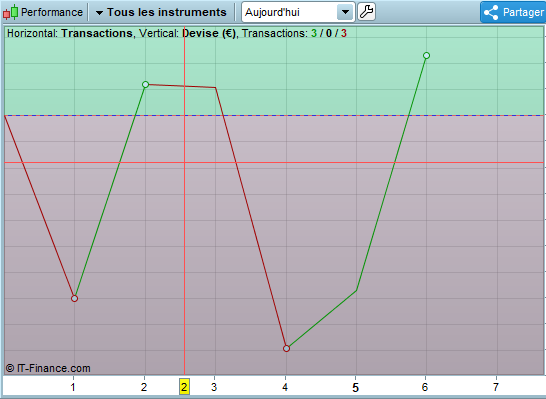The image size is (546, 399).
Task: Click the IT-Finance.com copyright link
Action: 48,368
